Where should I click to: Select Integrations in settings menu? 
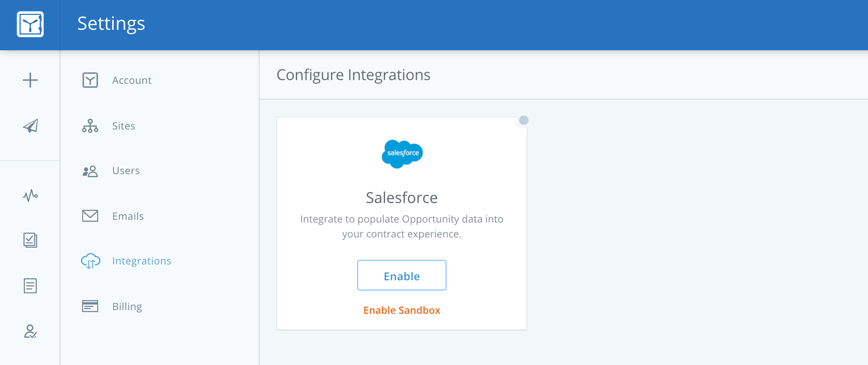(141, 261)
